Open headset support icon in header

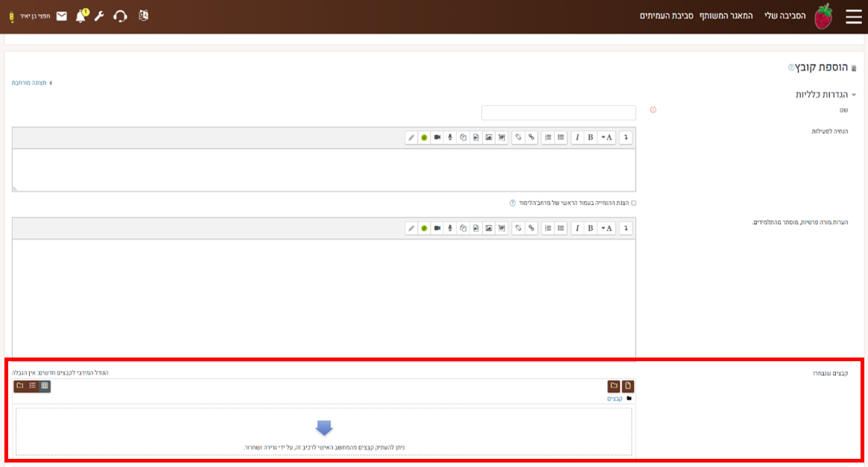click(x=120, y=16)
